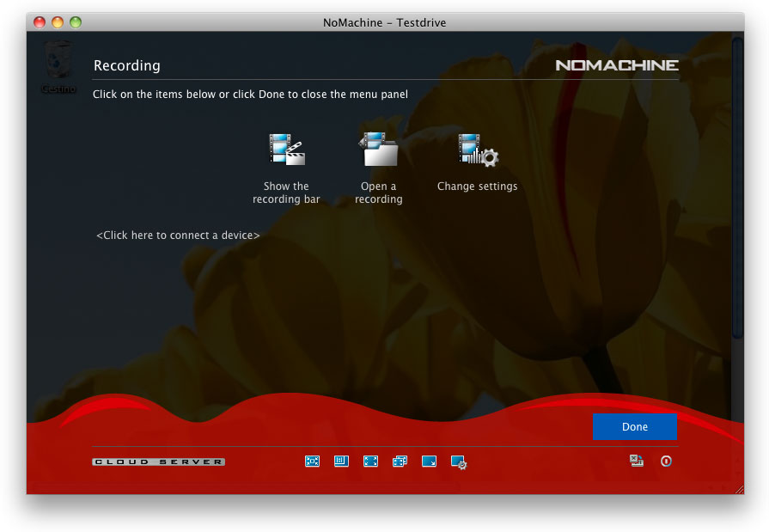769x532 pixels.
Task: Click the Cloud Server label at bottom left
Action: click(159, 462)
